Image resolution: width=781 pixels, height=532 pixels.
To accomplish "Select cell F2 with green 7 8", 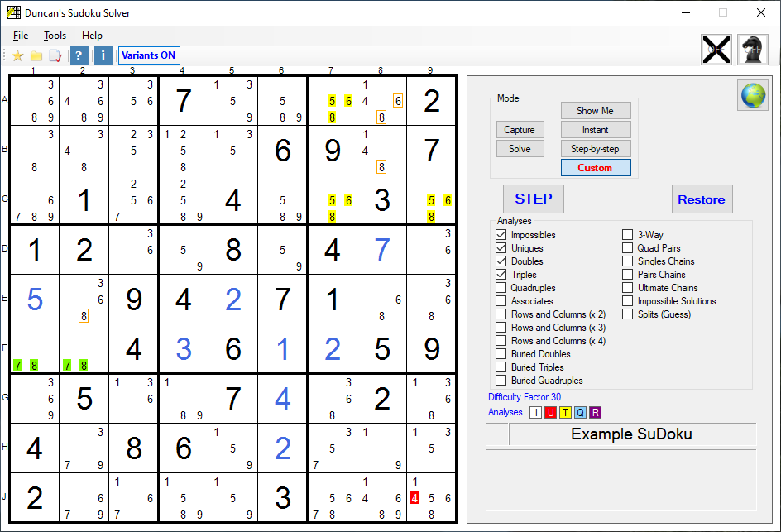I will [84, 348].
